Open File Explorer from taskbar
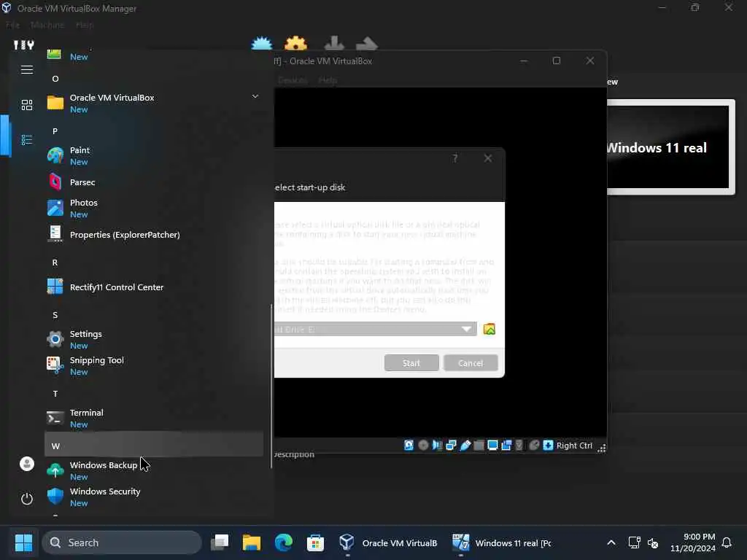 (252, 542)
